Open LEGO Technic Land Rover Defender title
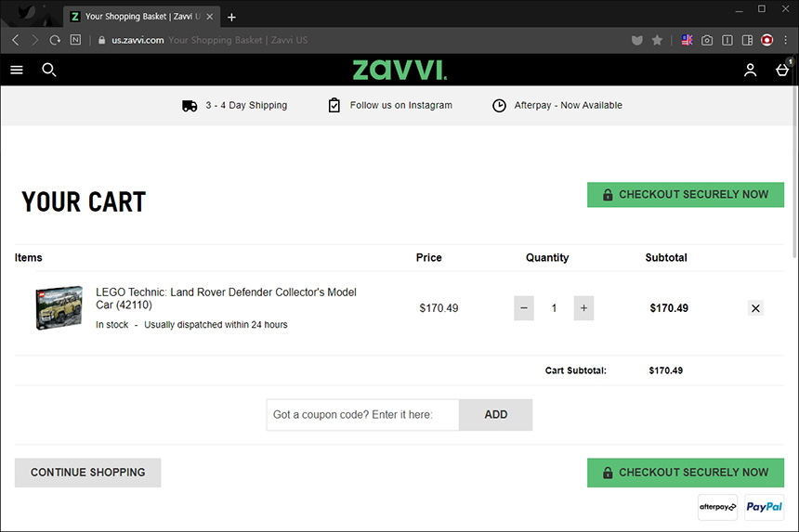The width and height of the screenshot is (799, 532). [x=226, y=298]
